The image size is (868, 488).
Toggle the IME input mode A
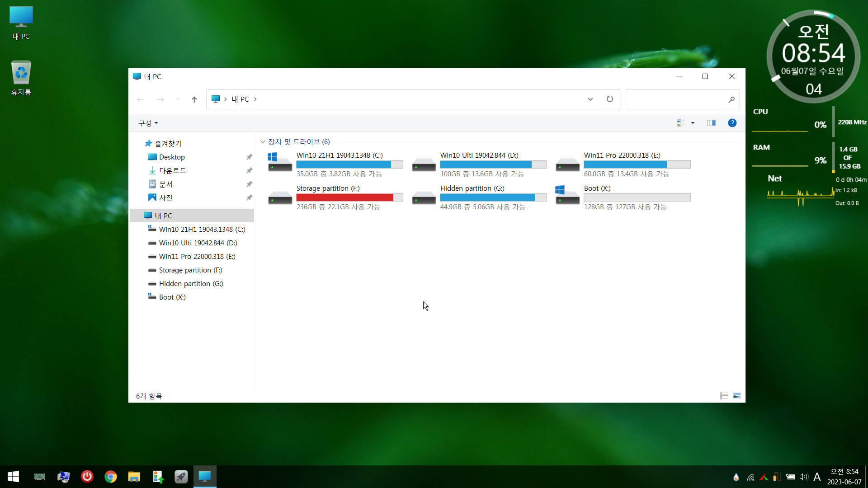[x=817, y=477]
